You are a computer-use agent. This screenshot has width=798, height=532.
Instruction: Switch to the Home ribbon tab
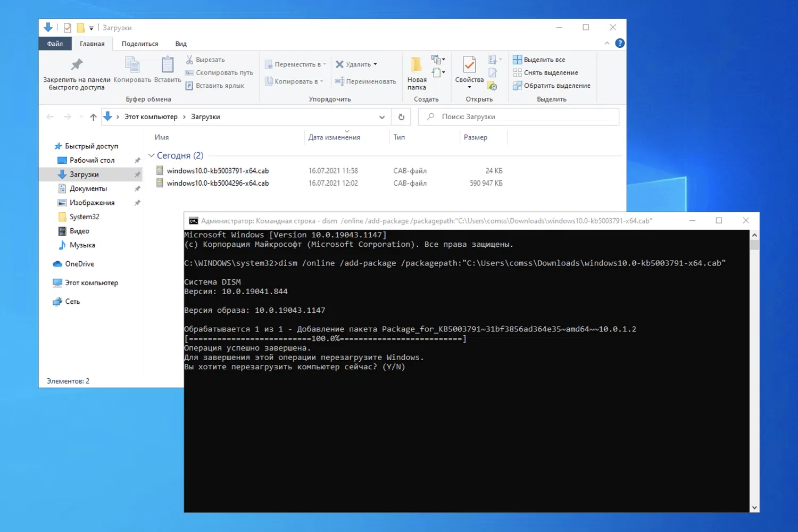[x=92, y=44]
